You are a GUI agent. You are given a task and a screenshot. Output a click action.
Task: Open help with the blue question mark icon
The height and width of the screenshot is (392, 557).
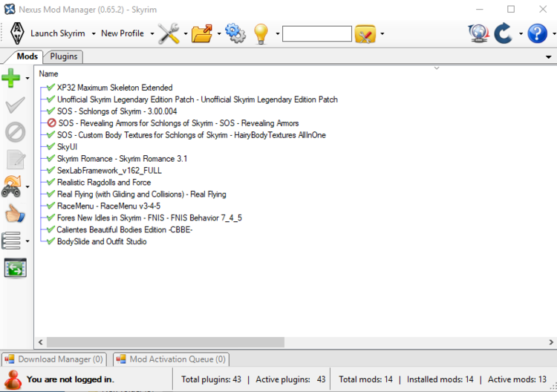click(537, 33)
